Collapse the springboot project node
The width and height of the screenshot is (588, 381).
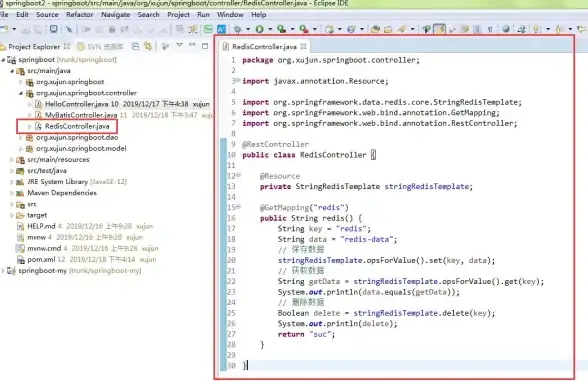tap(3, 60)
